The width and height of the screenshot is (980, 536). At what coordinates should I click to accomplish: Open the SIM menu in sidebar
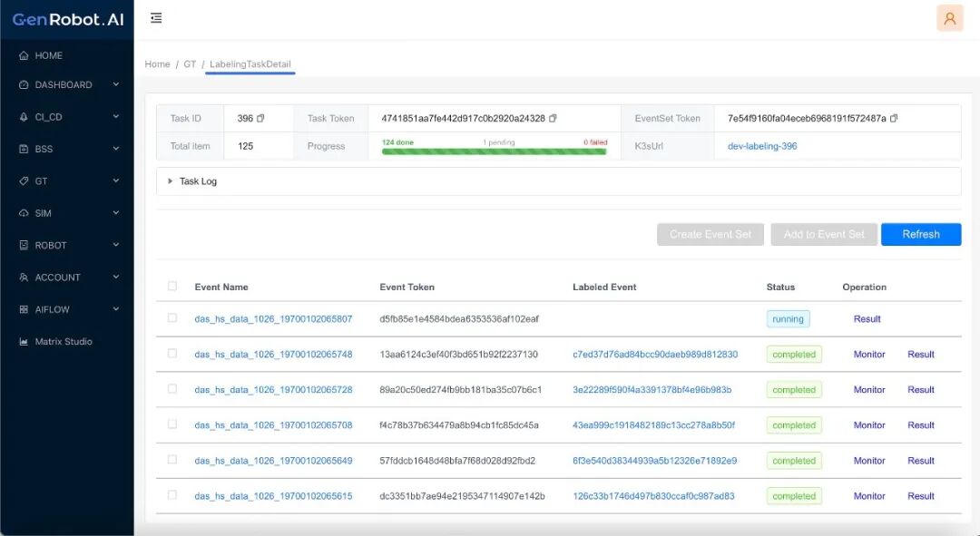[116, 213]
